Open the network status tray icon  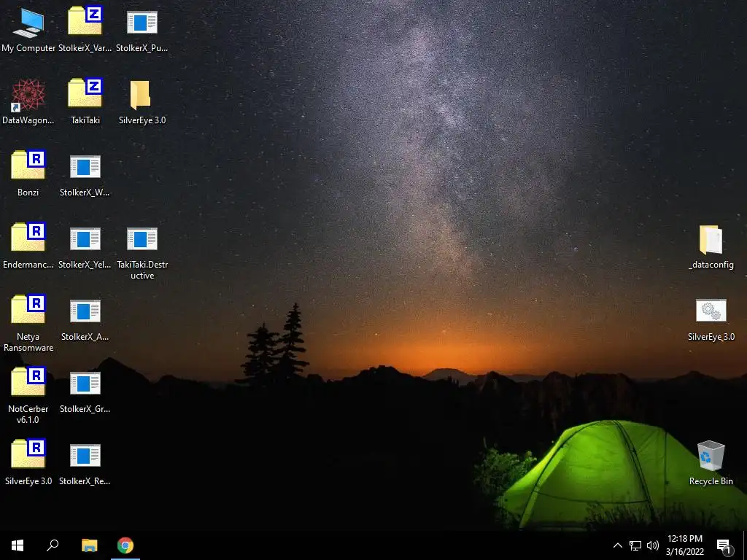coord(635,545)
